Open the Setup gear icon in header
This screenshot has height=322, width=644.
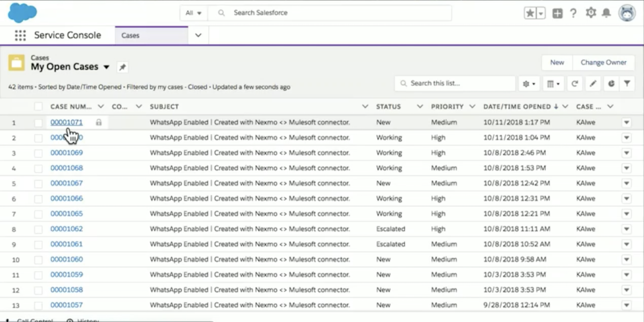[591, 12]
